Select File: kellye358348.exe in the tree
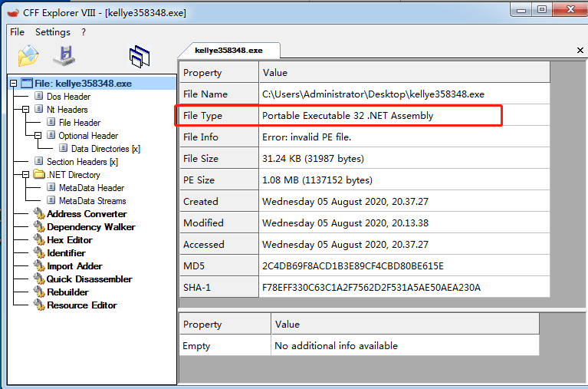The width and height of the screenshot is (588, 389). point(83,84)
